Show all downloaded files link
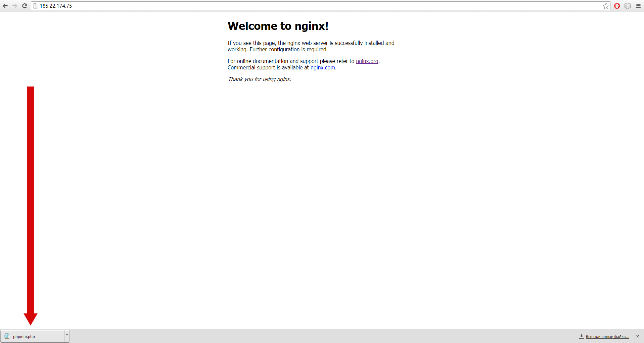The image size is (644, 343). coord(607,337)
